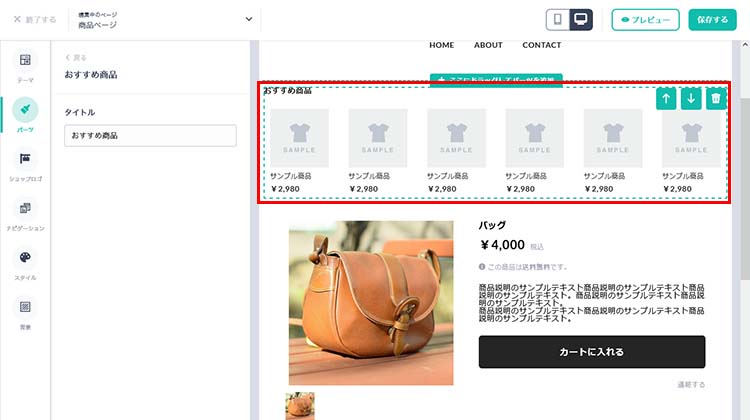Click the 保存する button
750x420 pixels.
click(x=712, y=20)
